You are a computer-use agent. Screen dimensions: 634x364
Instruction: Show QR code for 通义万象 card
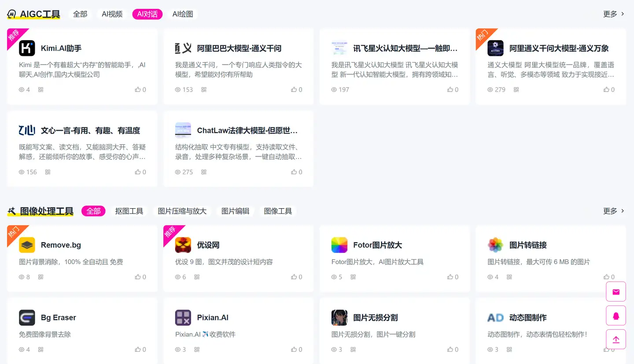tap(516, 89)
